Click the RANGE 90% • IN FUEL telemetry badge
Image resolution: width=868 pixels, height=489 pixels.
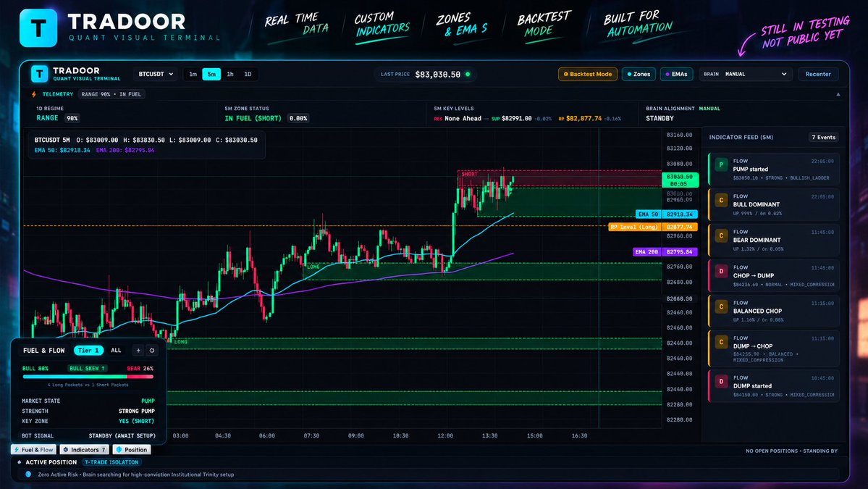111,94
